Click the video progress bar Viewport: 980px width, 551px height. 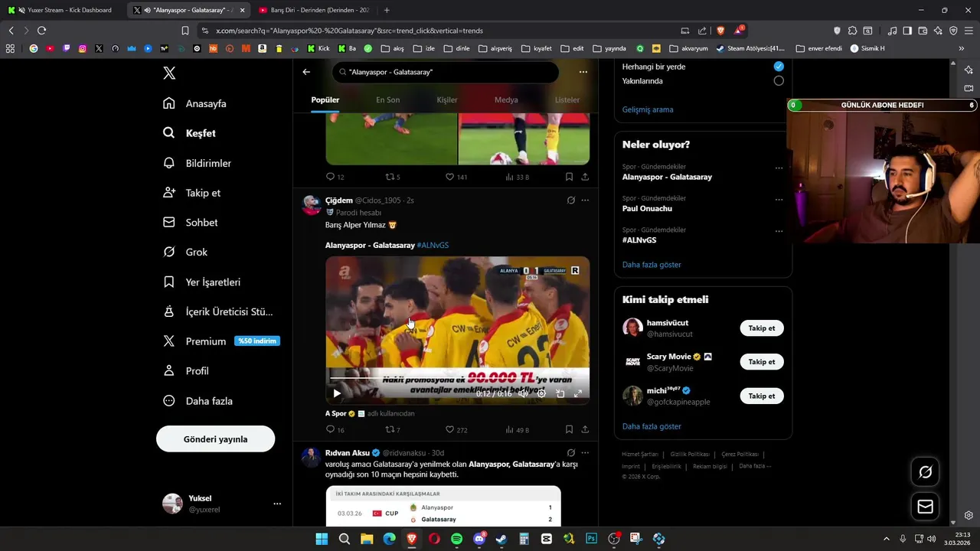pos(458,378)
